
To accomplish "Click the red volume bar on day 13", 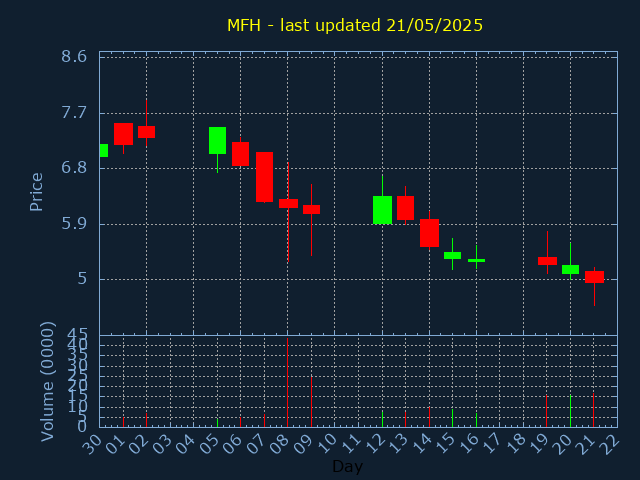I will 405,419.
